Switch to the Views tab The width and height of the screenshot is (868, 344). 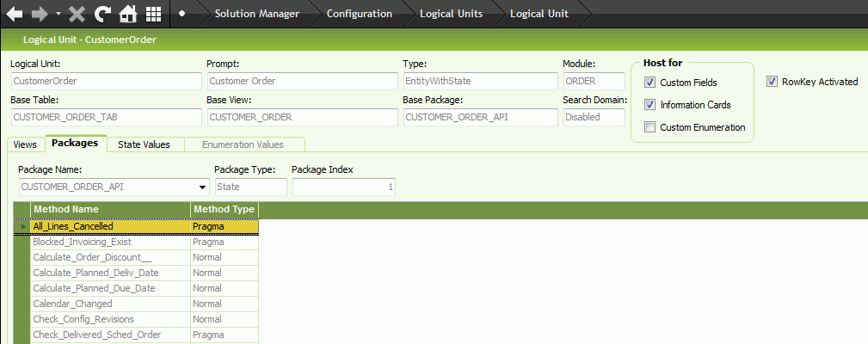(25, 144)
